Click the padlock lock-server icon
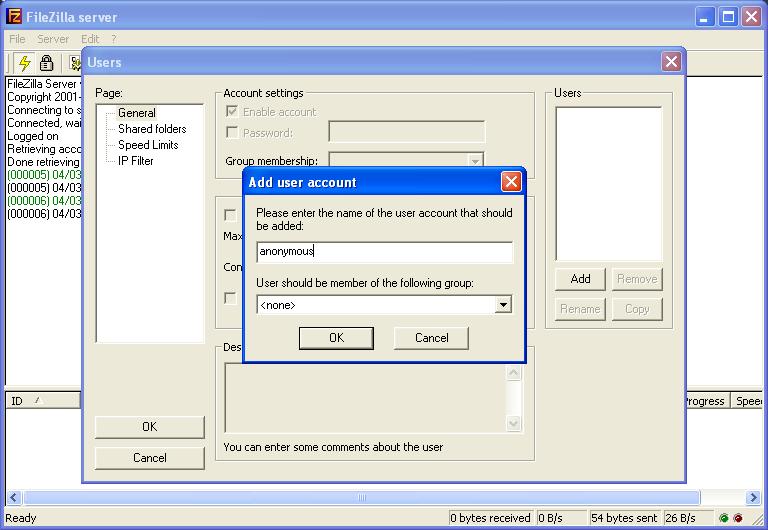768x530 pixels. (47, 63)
